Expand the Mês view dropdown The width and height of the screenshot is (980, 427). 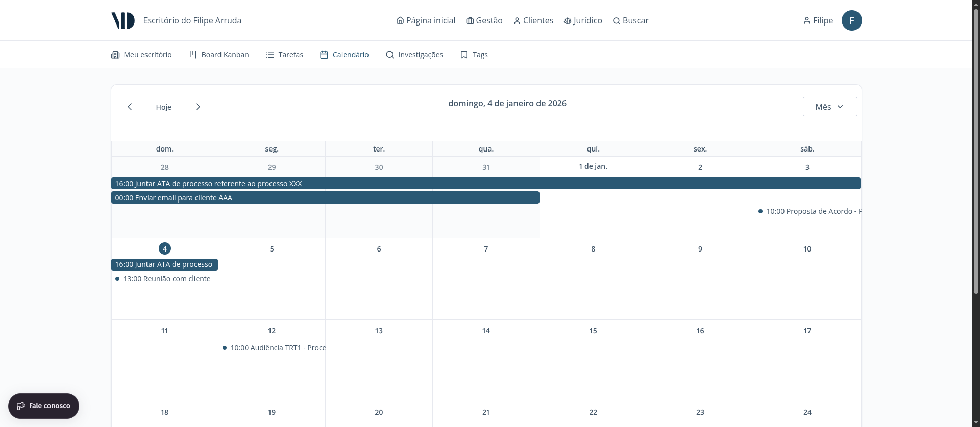click(x=829, y=107)
